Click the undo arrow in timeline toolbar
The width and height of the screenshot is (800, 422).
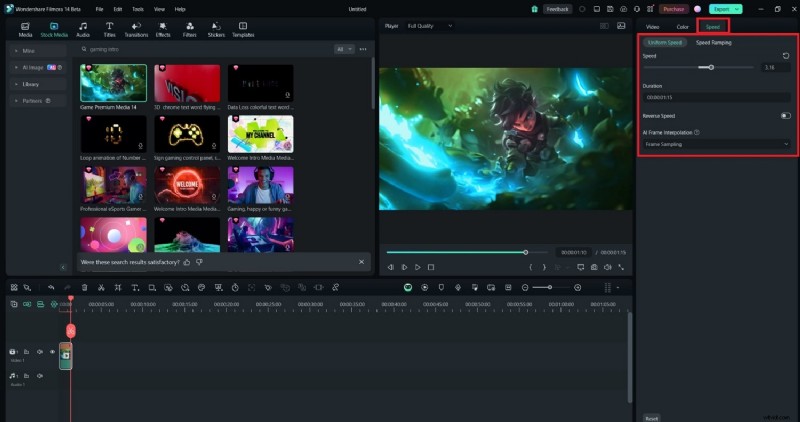[51, 288]
